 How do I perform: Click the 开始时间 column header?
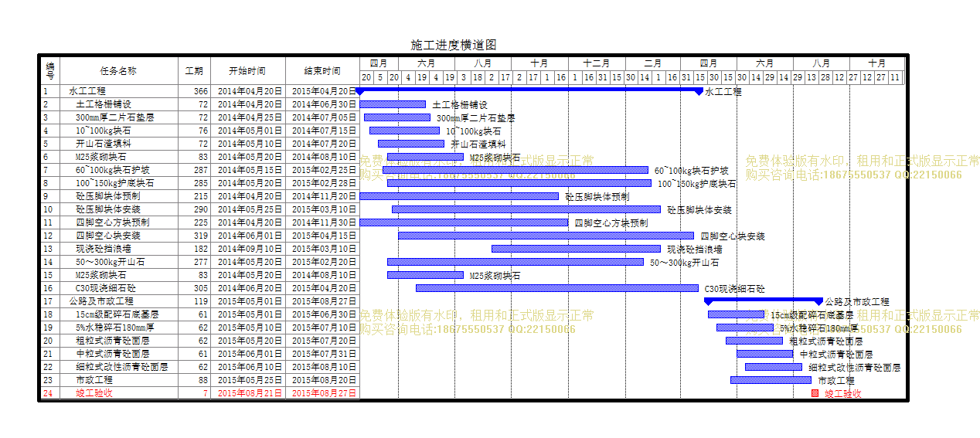pos(247,71)
